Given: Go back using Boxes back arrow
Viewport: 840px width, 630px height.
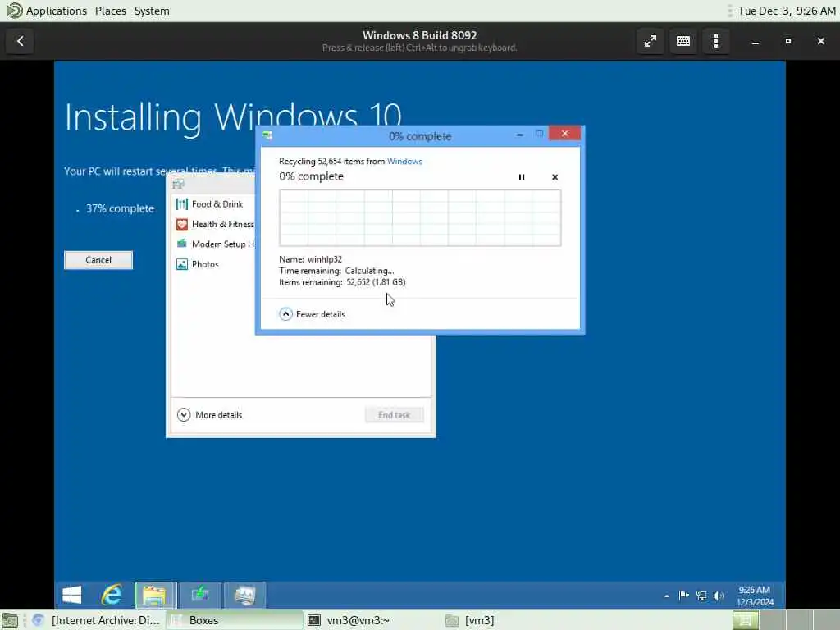Looking at the screenshot, I should [x=21, y=41].
